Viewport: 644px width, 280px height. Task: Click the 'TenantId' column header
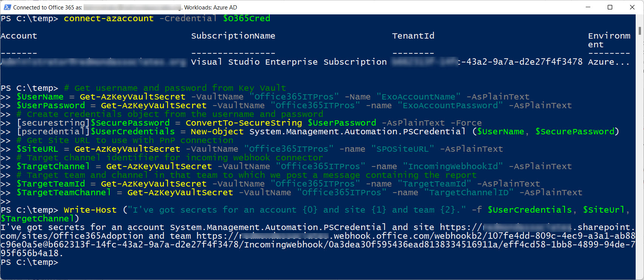[413, 36]
